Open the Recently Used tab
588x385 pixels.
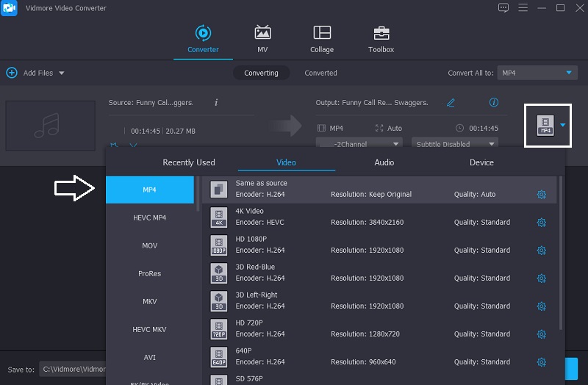tap(189, 162)
